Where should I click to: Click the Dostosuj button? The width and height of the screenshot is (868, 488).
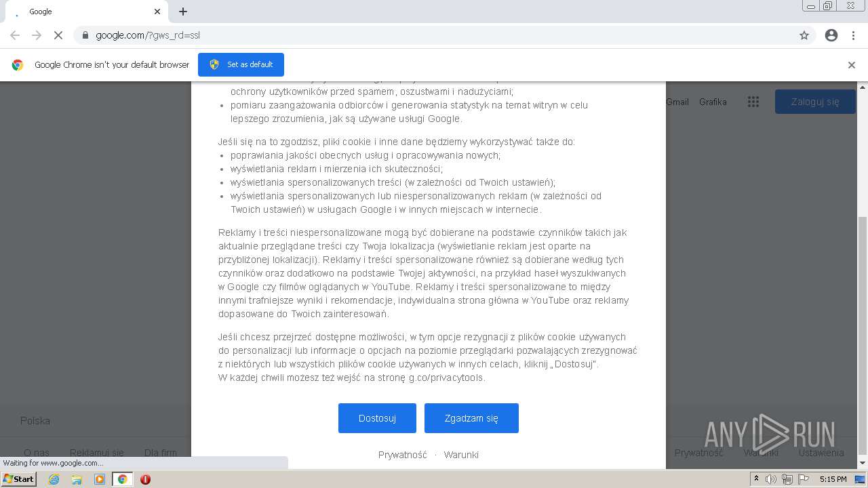(x=377, y=418)
